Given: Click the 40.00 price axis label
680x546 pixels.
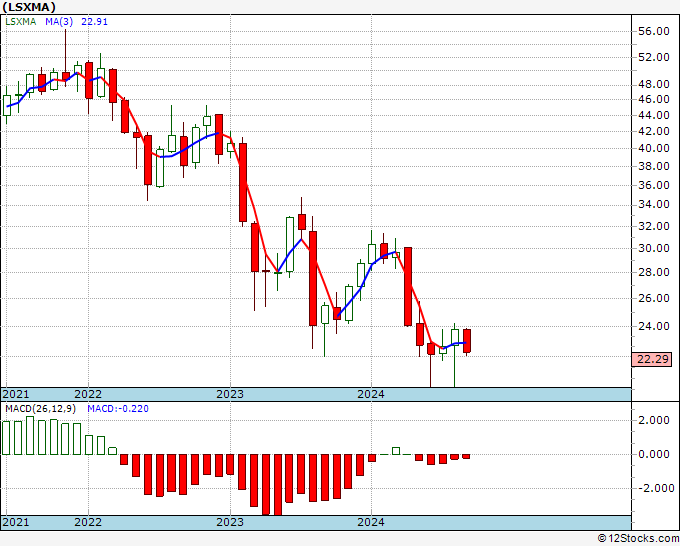Looking at the screenshot, I should pos(654,148).
